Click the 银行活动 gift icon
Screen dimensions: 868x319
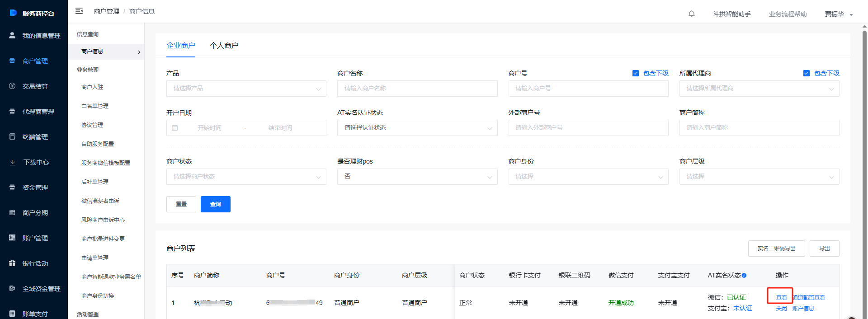12,263
